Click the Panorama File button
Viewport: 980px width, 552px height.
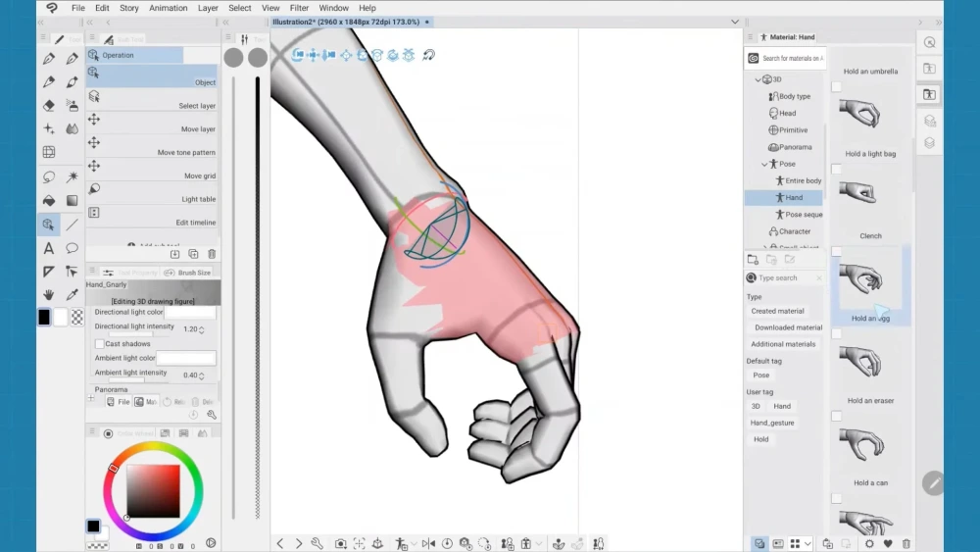tap(119, 402)
